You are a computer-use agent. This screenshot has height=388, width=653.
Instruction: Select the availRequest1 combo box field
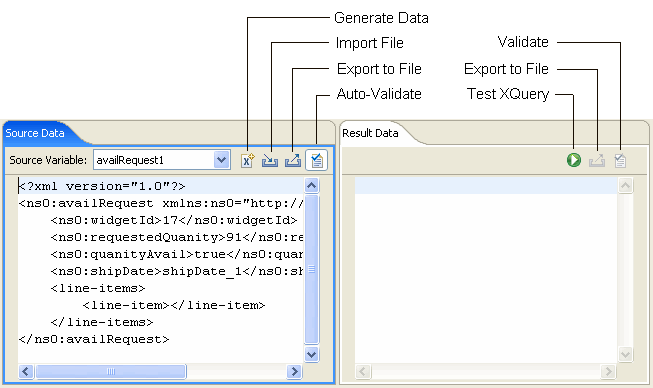tap(162, 160)
